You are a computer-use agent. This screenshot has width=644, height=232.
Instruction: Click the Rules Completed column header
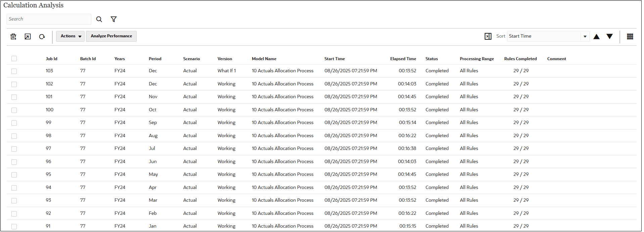(x=520, y=59)
